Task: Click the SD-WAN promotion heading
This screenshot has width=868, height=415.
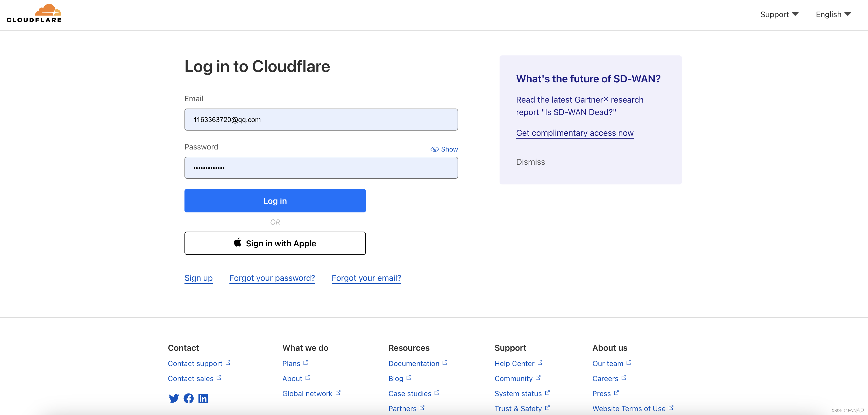Action: (588, 79)
